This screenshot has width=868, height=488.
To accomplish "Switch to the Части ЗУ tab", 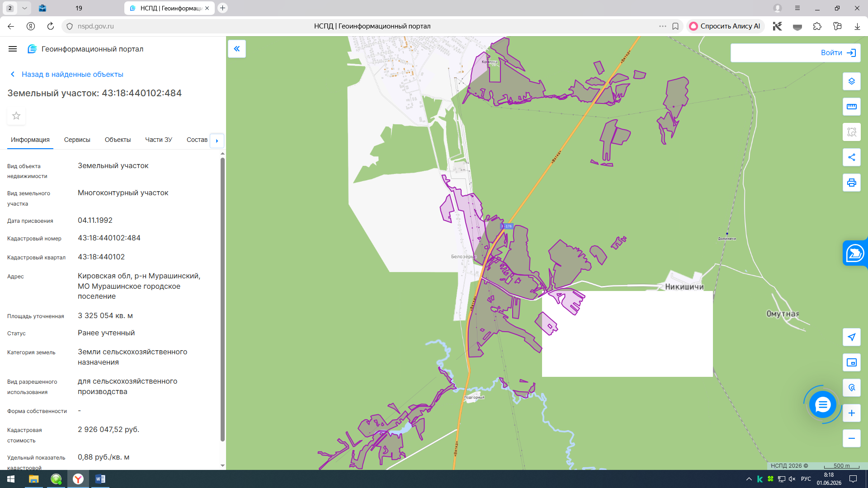I will click(159, 140).
